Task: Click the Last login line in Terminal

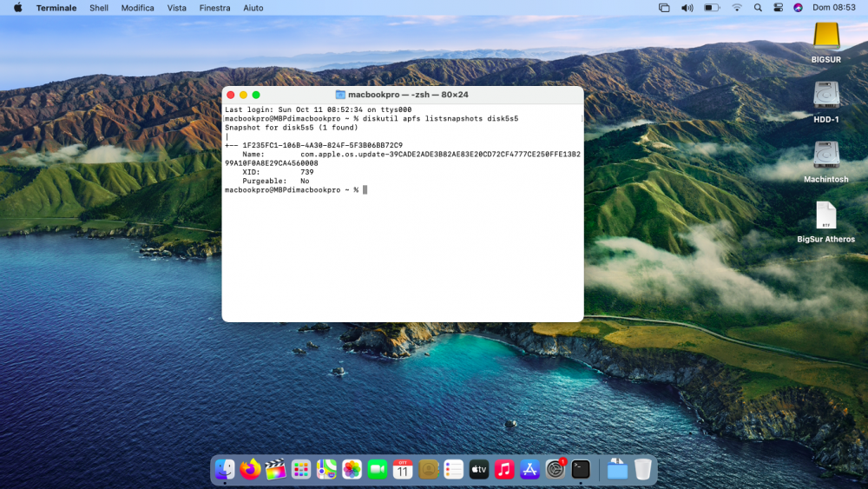Action: tap(319, 109)
